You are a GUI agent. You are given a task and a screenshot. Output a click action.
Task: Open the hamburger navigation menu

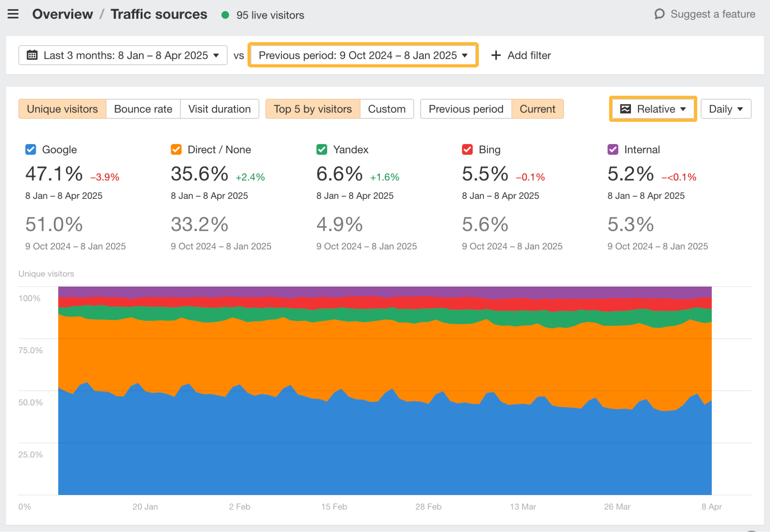pos(13,14)
